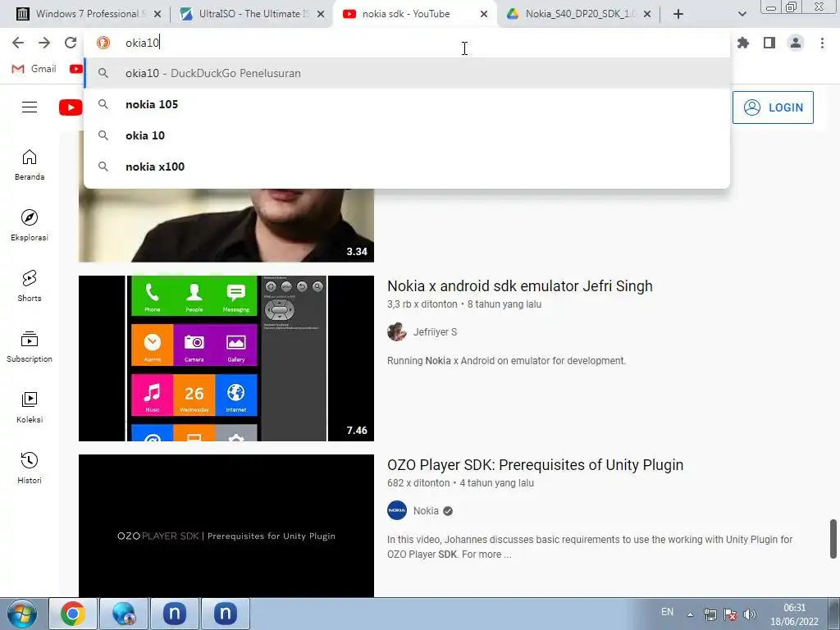
Task: Open the YouTube hamburger guide menu
Action: pos(30,107)
